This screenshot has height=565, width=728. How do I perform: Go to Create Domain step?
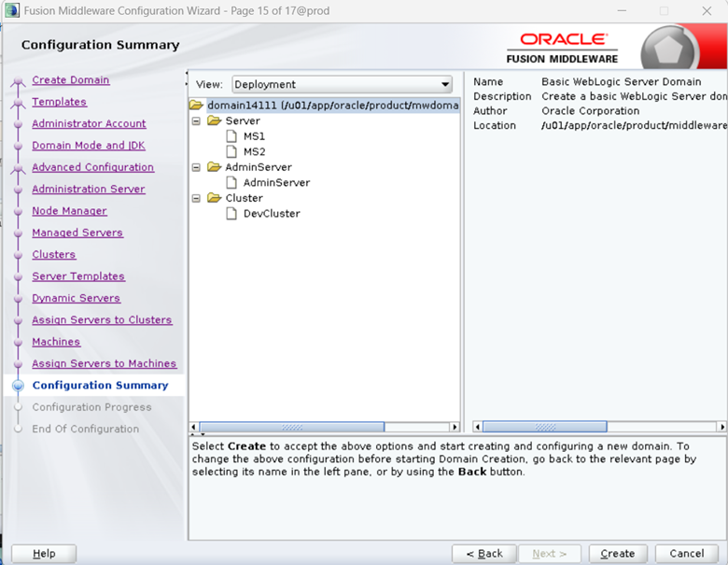tap(71, 80)
